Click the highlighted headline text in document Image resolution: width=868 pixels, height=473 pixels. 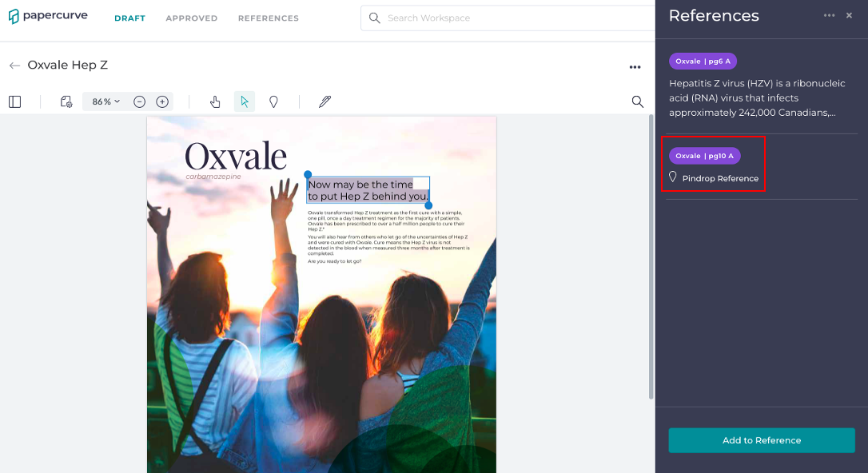[x=368, y=190]
